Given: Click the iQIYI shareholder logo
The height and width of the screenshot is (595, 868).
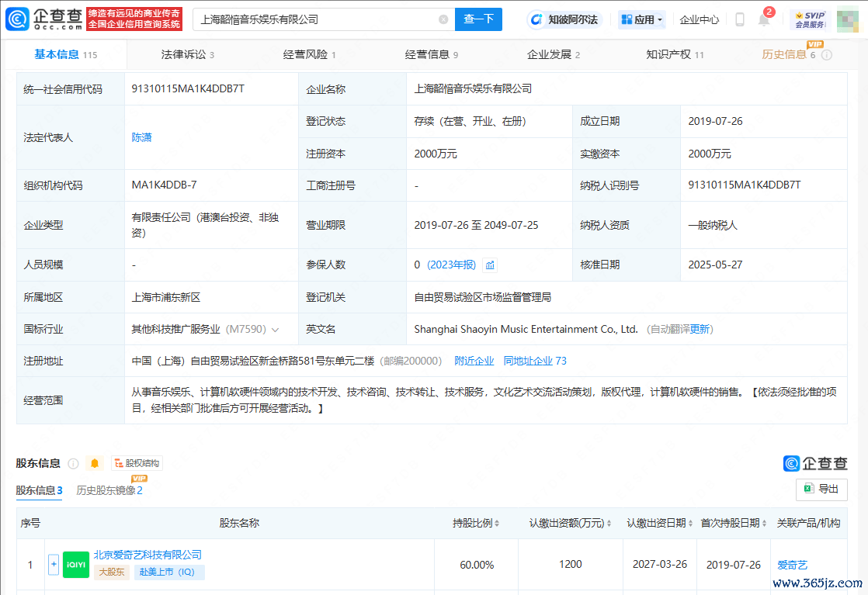Looking at the screenshot, I should coord(75,564).
